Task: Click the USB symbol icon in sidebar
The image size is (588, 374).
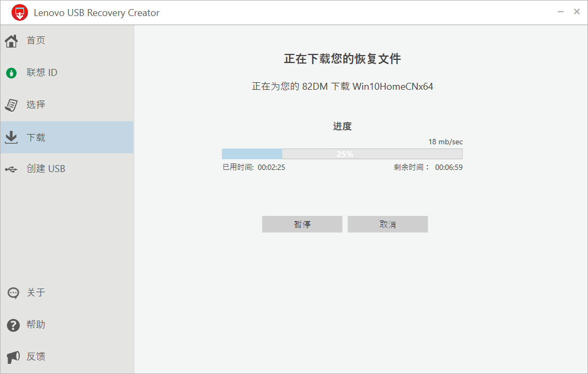Action: coord(11,169)
